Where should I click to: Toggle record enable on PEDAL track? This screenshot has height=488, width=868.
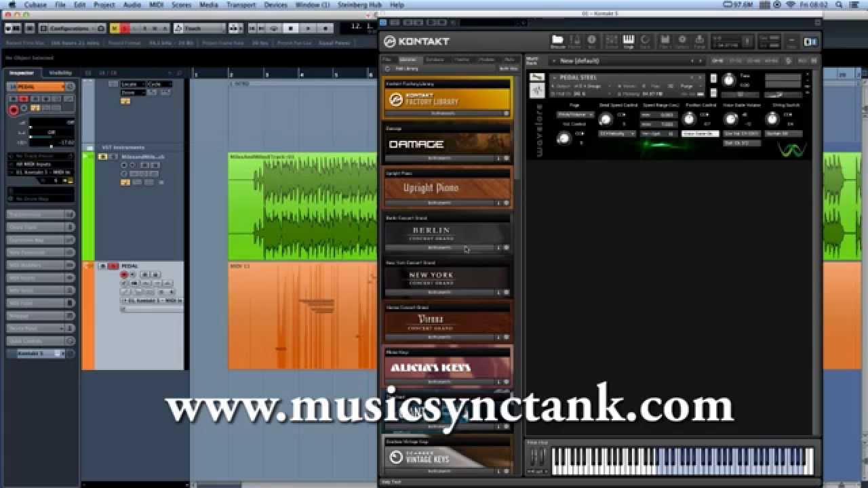coord(124,274)
